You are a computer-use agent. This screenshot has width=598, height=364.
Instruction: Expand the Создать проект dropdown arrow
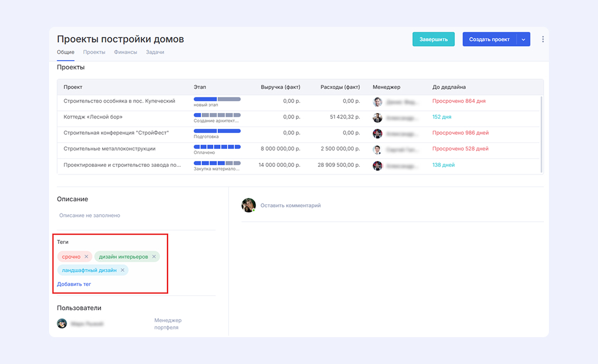click(x=523, y=40)
